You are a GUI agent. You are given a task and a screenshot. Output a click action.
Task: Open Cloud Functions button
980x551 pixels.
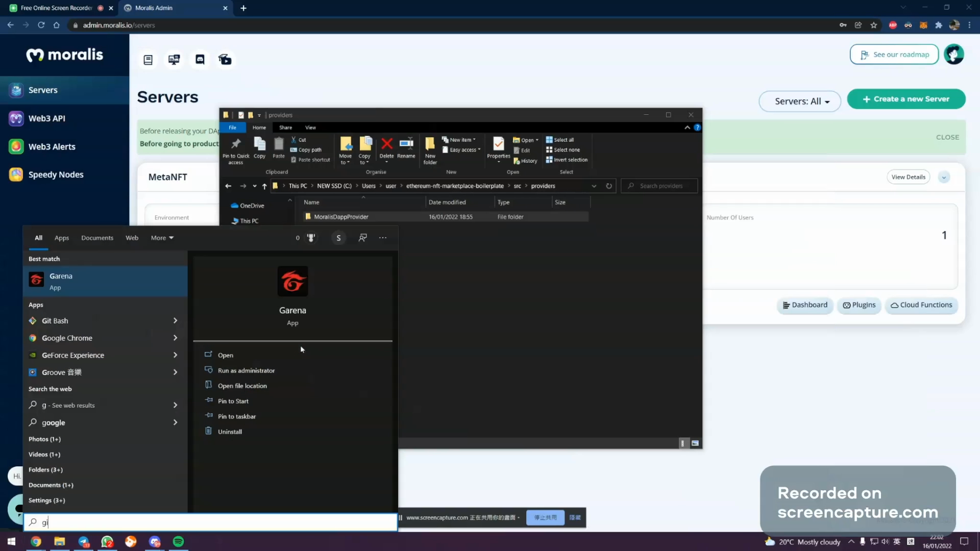coord(921,305)
